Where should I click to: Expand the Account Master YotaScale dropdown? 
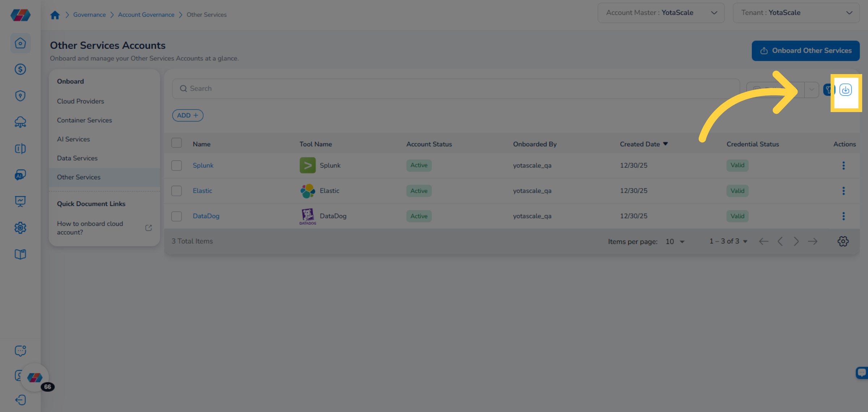coord(714,13)
